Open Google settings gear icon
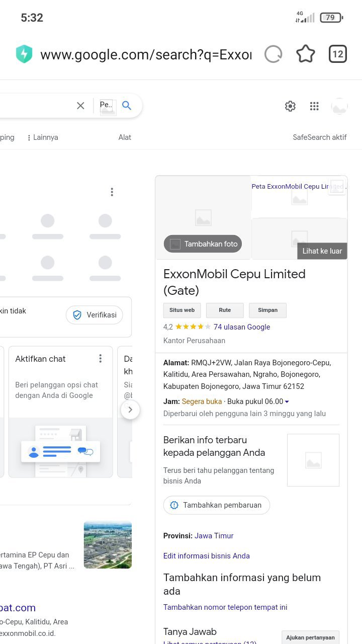Screen dimensions: 362x644 tap(290, 106)
